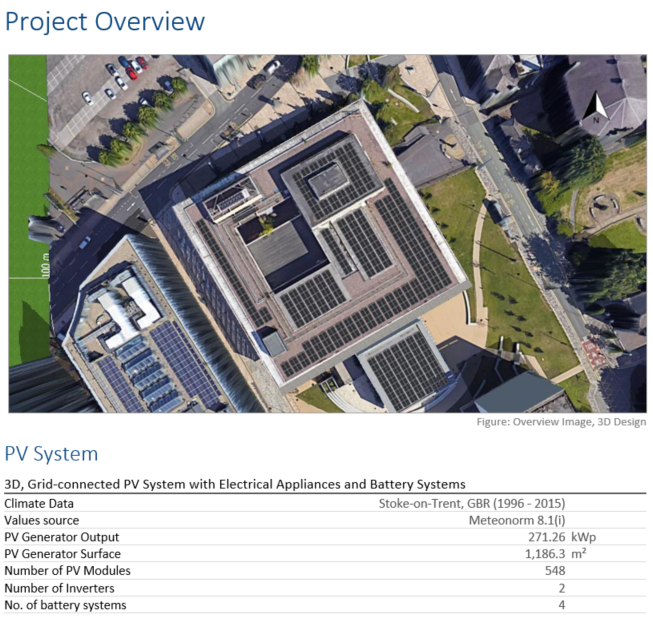Click the 'kWp' unit
Image resolution: width=653 pixels, height=618 pixels.
583,538
